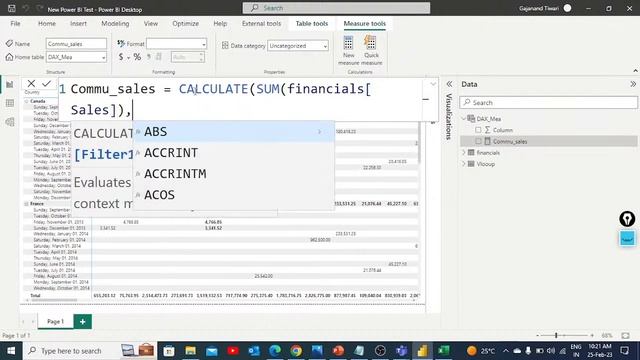
Task: Open Microsoft Edge from the taskbar
Action: (275, 351)
